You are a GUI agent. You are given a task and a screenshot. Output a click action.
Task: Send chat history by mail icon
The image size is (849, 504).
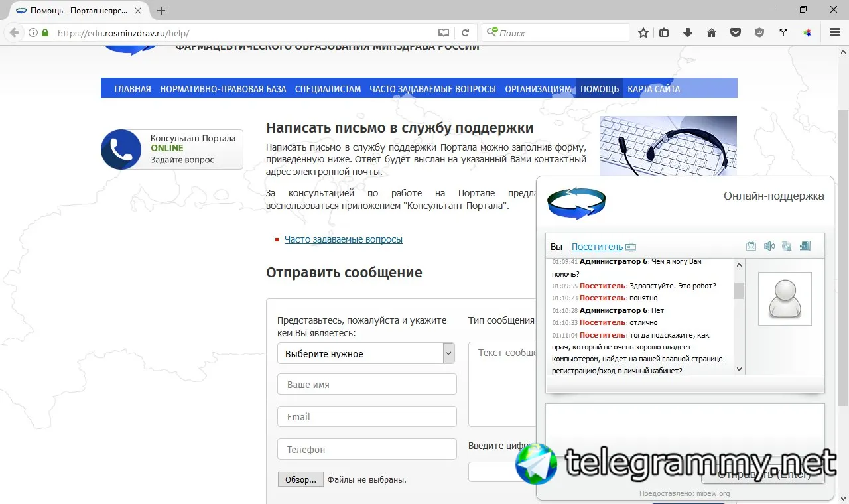click(751, 247)
